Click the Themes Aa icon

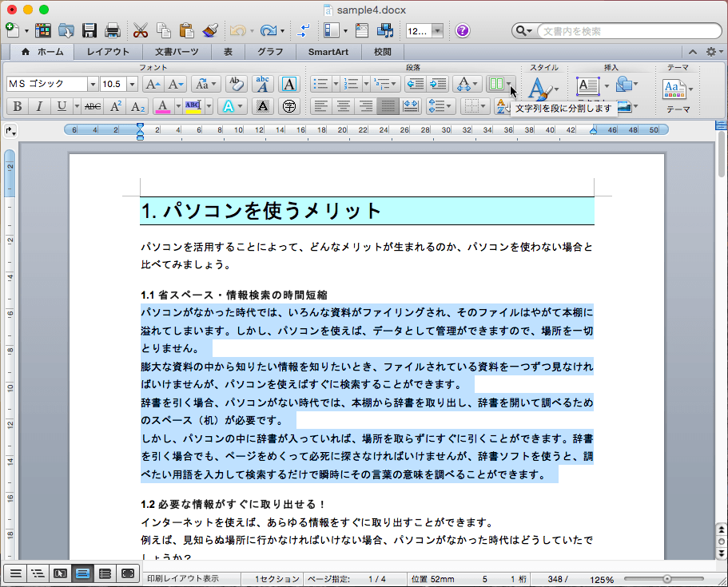[x=674, y=89]
